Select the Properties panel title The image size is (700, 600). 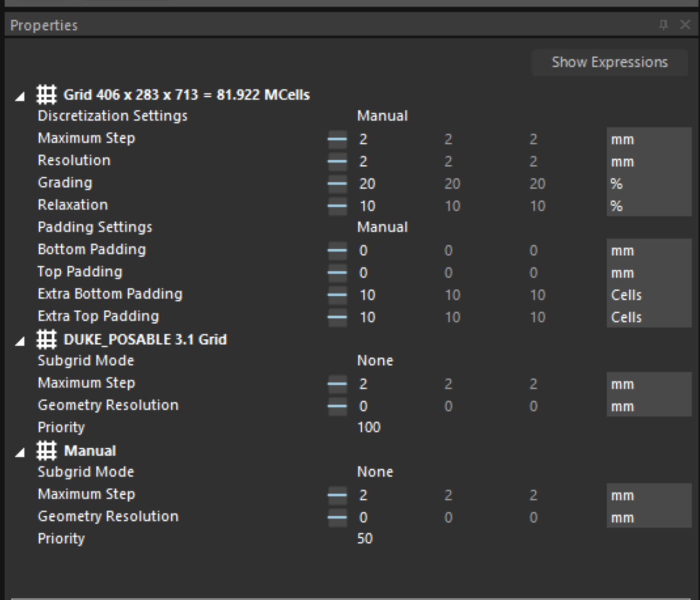pyautogui.click(x=44, y=25)
